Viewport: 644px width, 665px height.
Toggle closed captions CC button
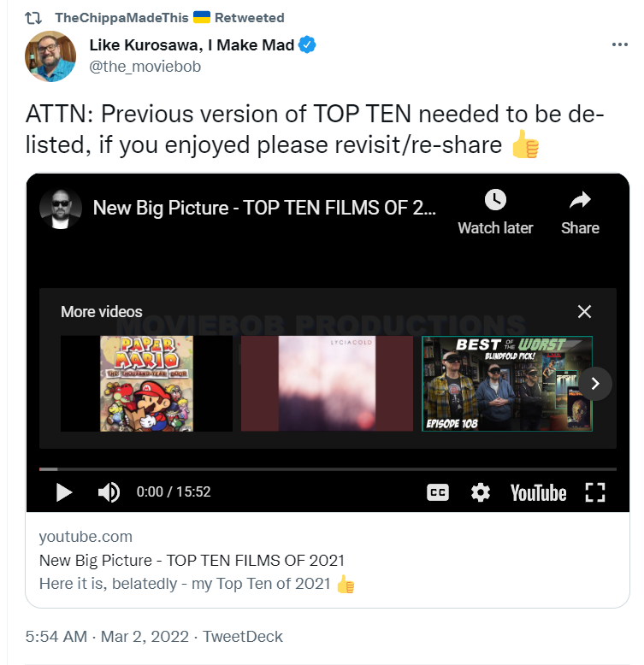click(x=437, y=493)
